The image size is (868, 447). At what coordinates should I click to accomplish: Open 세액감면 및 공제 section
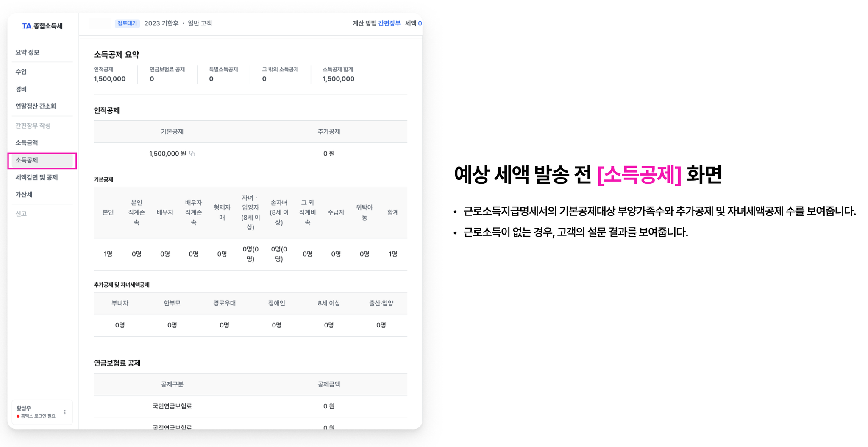click(36, 177)
